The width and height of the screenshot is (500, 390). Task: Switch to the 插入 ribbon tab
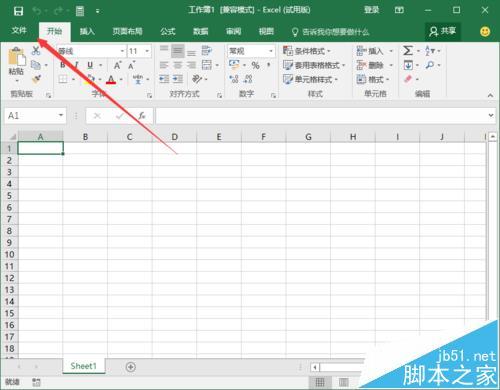tap(87, 31)
